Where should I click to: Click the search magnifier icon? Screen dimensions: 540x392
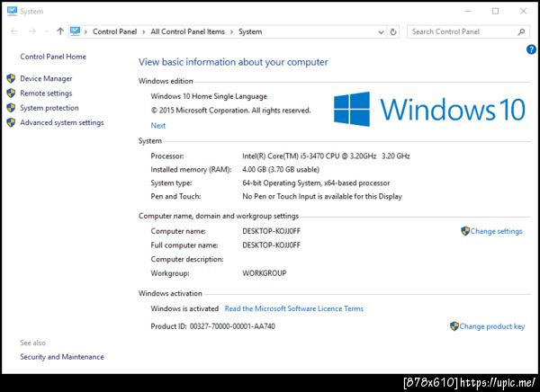[521, 31]
